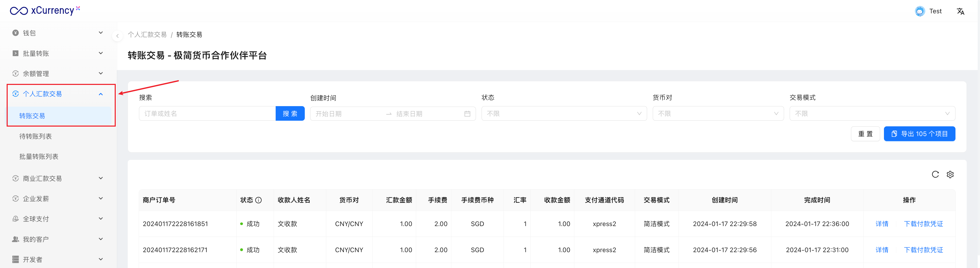Click the 开发者 sidebar icon
This screenshot has width=980, height=268.
16,259
